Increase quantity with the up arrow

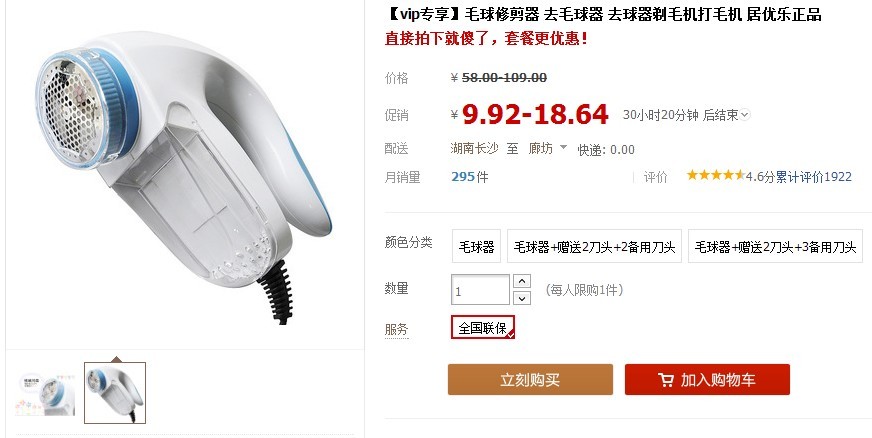point(522,281)
